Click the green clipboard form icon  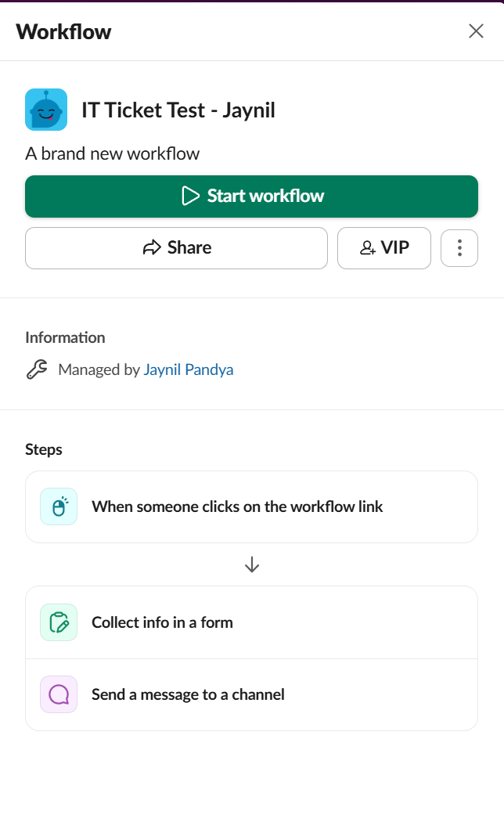coord(59,622)
